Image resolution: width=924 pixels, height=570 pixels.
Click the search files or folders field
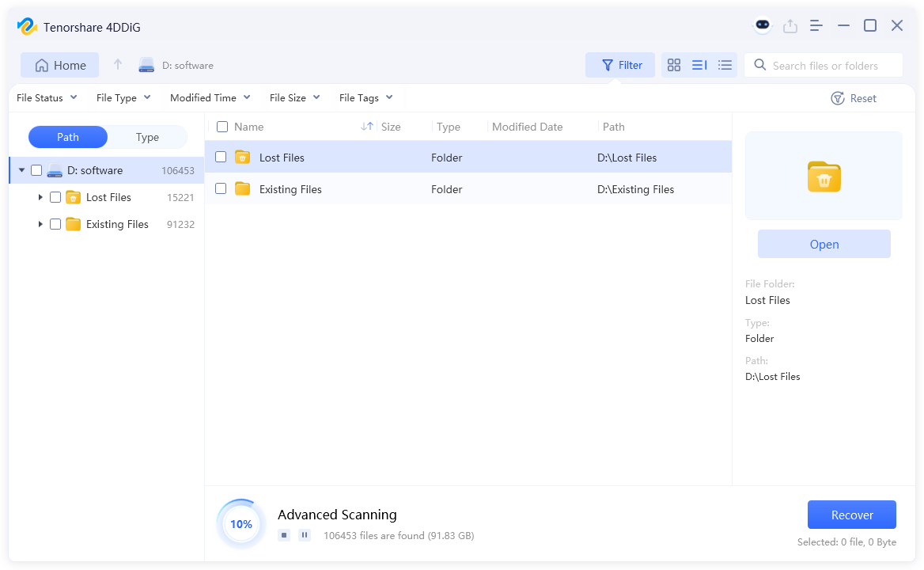coord(825,66)
